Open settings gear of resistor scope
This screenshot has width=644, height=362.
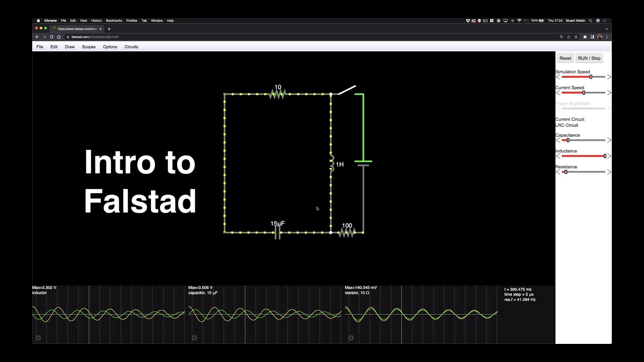point(351,338)
